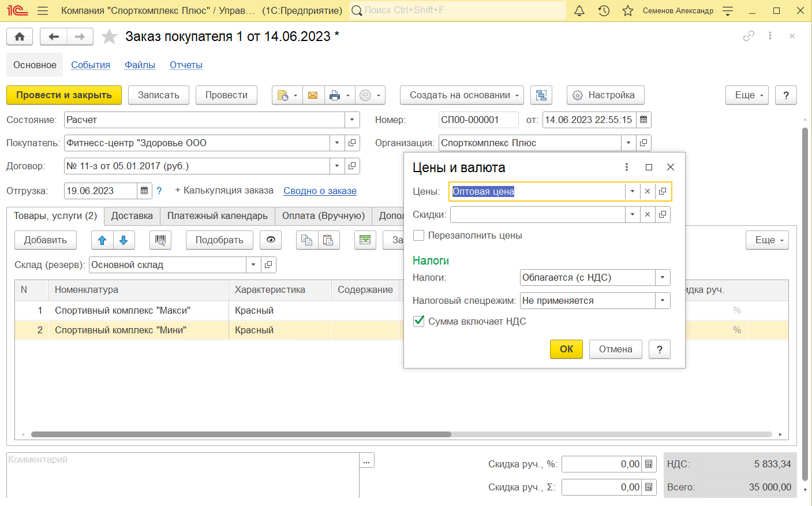Click the eye icon in table toolbar

point(271,240)
